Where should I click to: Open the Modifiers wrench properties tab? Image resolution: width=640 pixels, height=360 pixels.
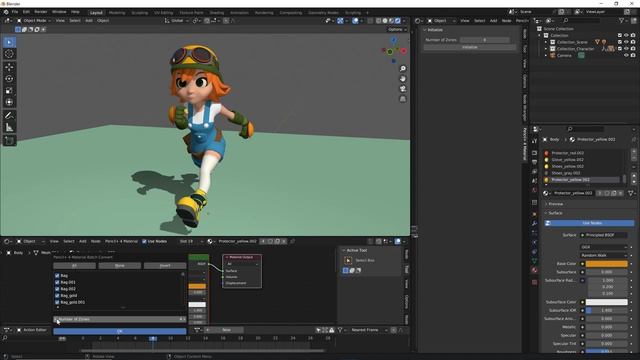coord(534,223)
